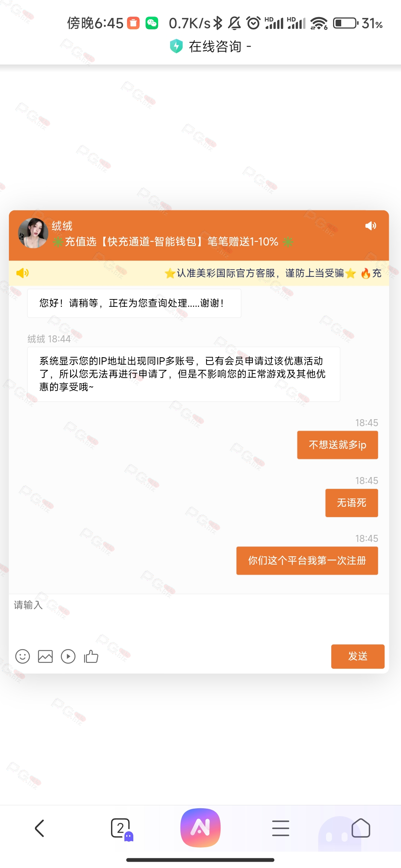Screen dimensions: 401x868
Task: Open the AI assistant button in bottom bar
Action: pos(200,828)
